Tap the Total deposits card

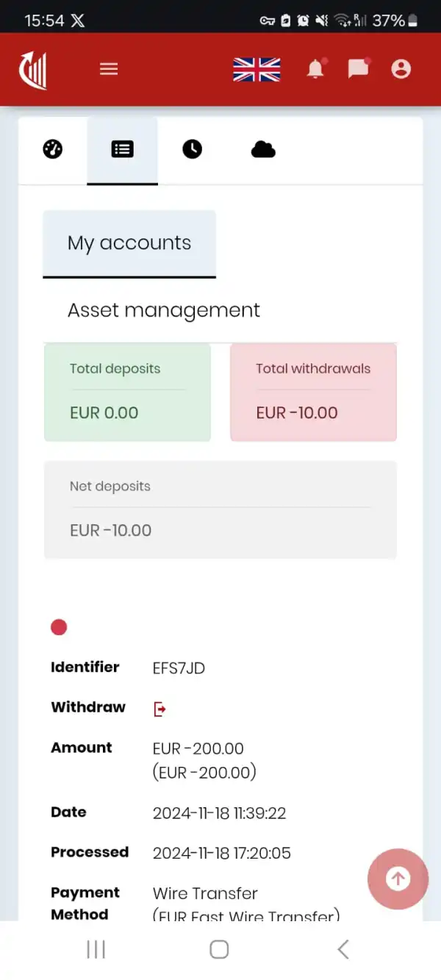coord(127,393)
